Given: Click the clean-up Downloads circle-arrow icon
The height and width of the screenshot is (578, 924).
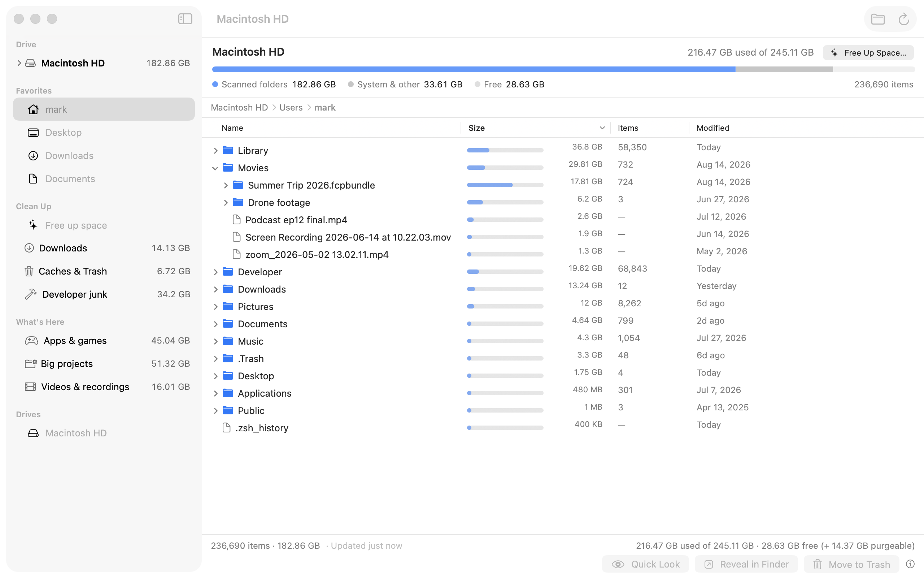Looking at the screenshot, I should pyautogui.click(x=29, y=248).
